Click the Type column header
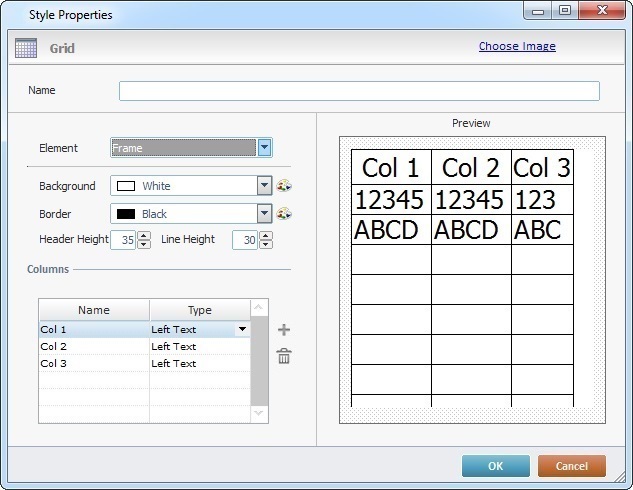This screenshot has height=490, width=633. pos(199,310)
